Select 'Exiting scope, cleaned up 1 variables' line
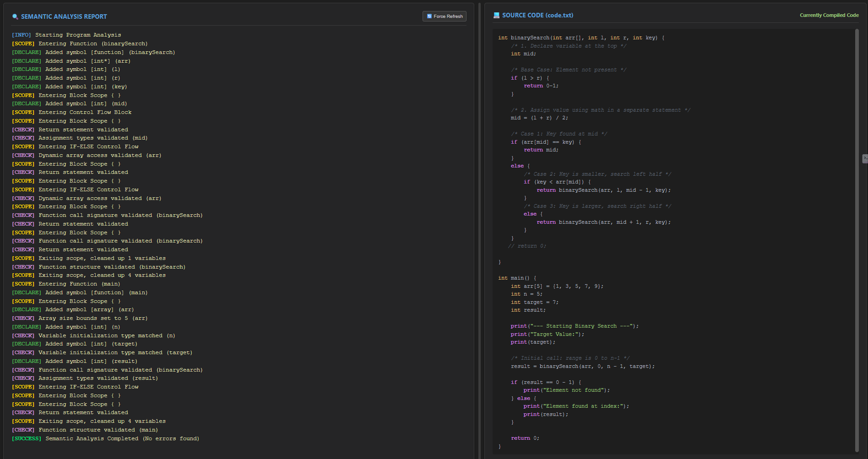The width and height of the screenshot is (868, 459). 89,258
